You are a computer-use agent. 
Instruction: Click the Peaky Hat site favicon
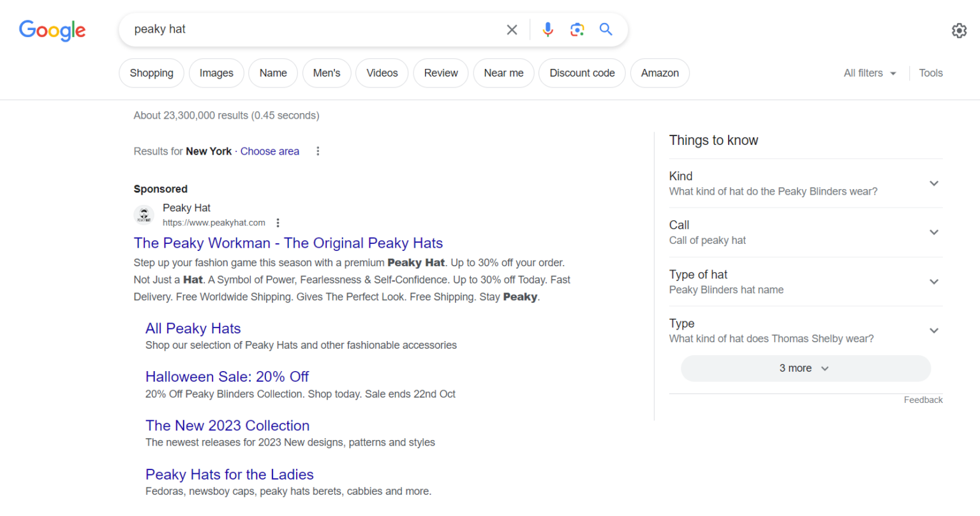click(144, 215)
